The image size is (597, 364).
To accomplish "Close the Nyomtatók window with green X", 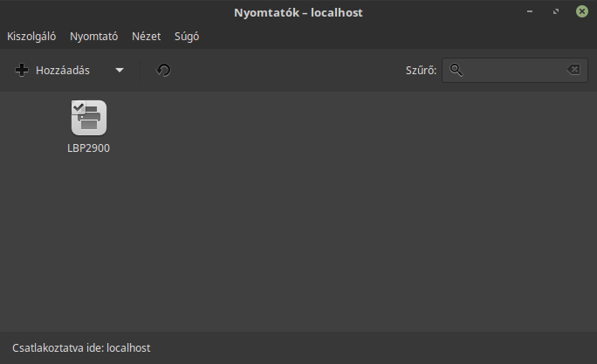I will point(582,11).
